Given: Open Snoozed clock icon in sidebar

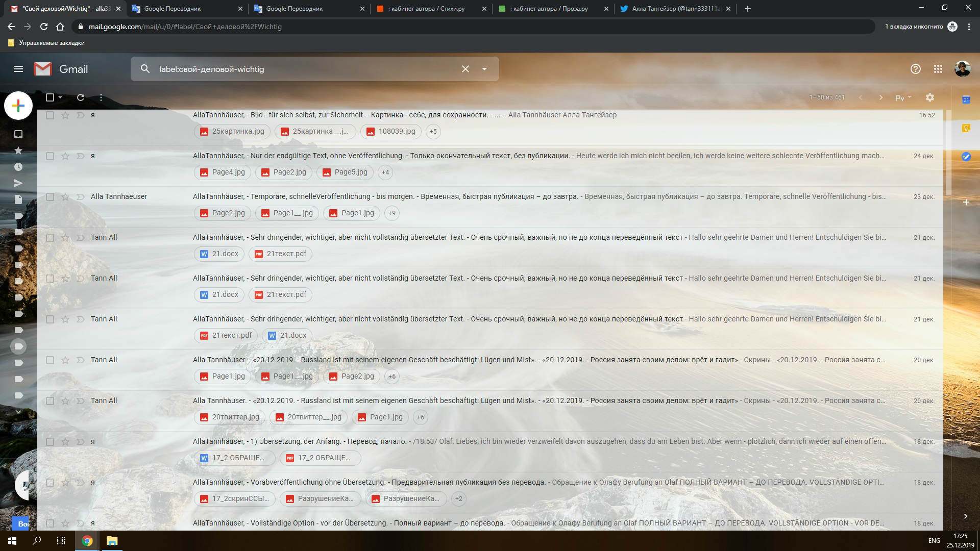Looking at the screenshot, I should [x=18, y=167].
